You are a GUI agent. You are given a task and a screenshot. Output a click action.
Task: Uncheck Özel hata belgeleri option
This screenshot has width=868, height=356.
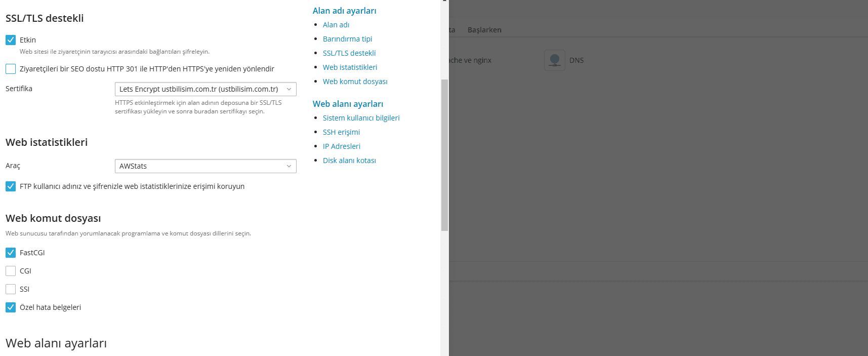[x=11, y=307]
